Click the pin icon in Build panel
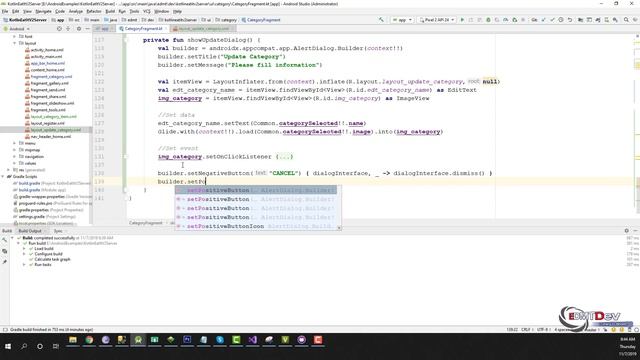The height and width of the screenshot is (360, 640). point(4,262)
